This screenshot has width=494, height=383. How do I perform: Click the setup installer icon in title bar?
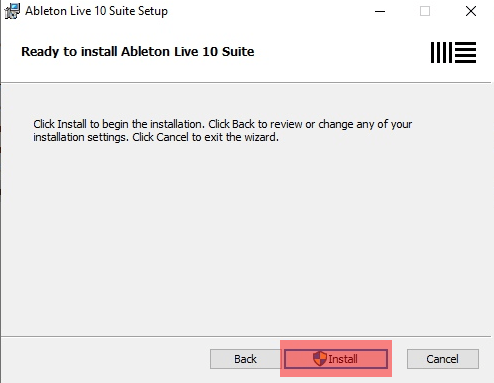(x=12, y=11)
